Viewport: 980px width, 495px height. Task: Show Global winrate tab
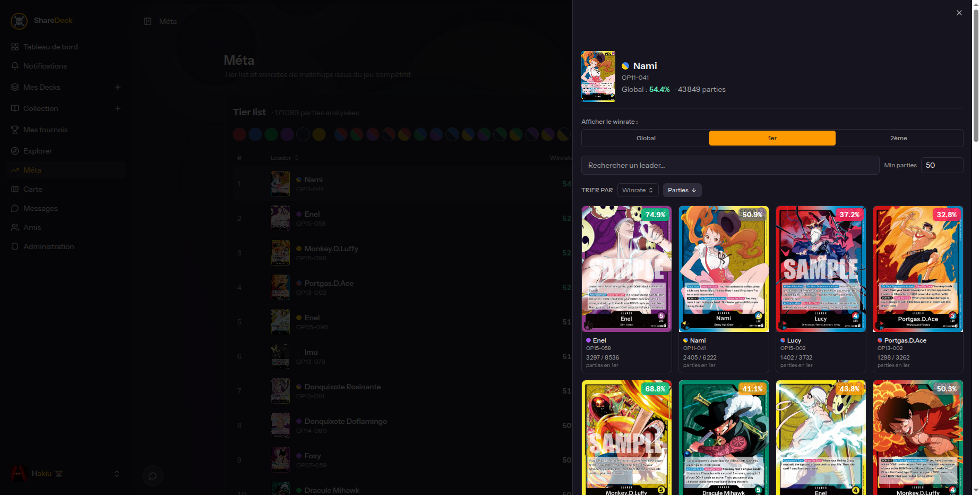pyautogui.click(x=646, y=138)
